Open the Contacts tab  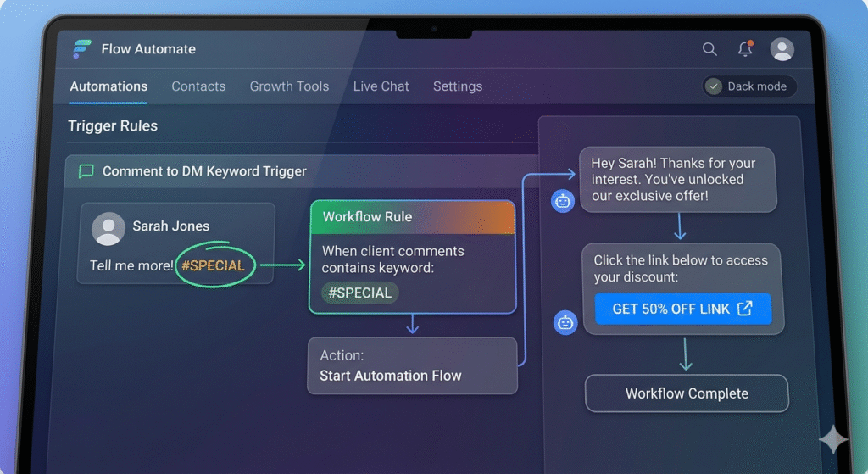(198, 86)
